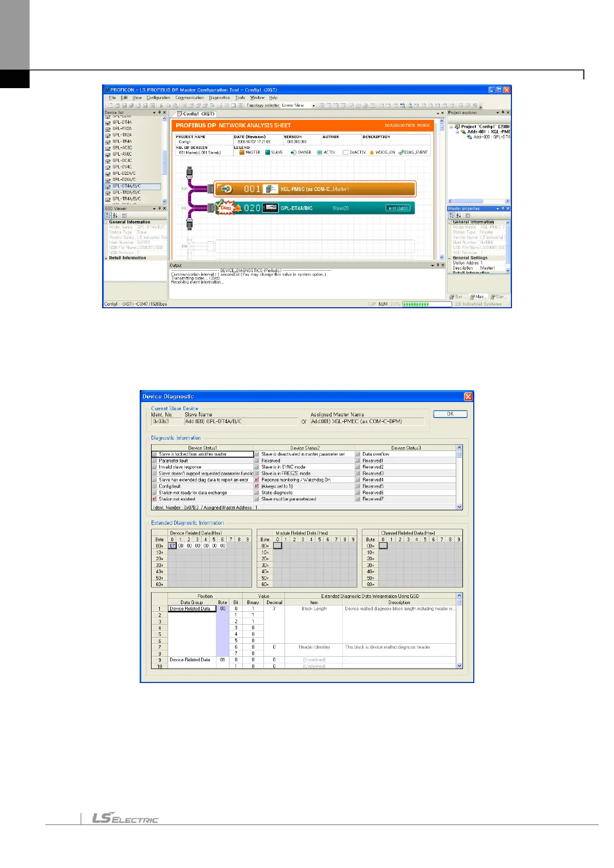Open the Communication menu
This screenshot has height=868, width=614.
click(x=189, y=97)
